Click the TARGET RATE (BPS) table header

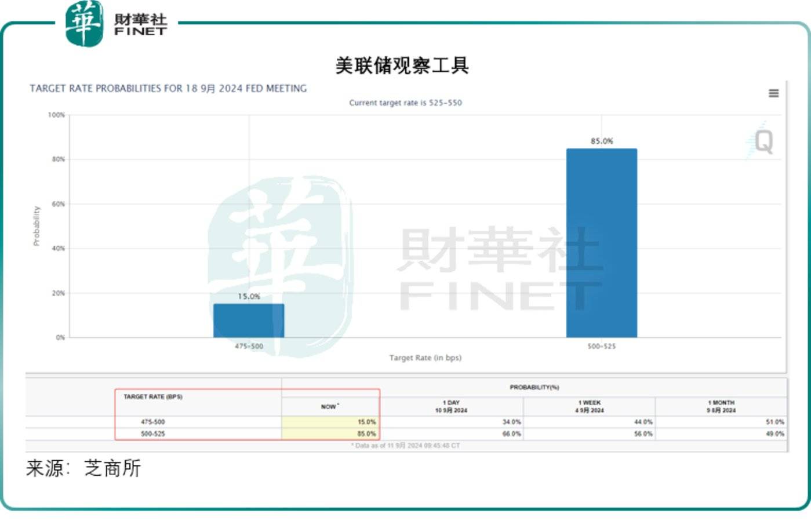click(x=153, y=397)
